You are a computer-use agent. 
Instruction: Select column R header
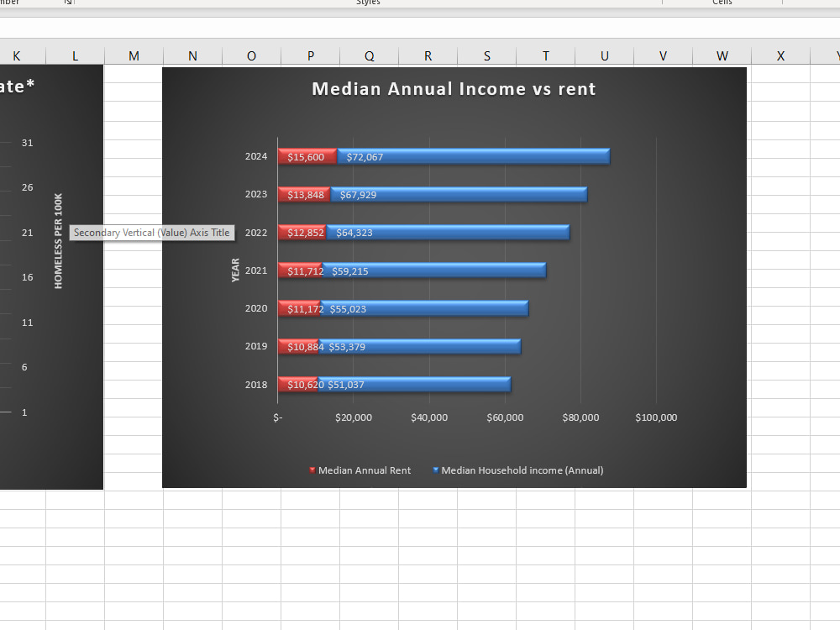pos(428,55)
